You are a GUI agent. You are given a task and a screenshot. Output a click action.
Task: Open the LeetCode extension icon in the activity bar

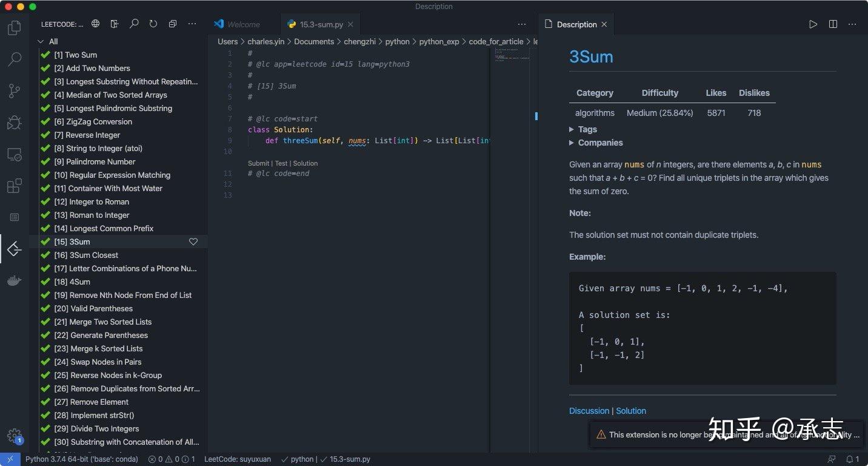pos(15,249)
